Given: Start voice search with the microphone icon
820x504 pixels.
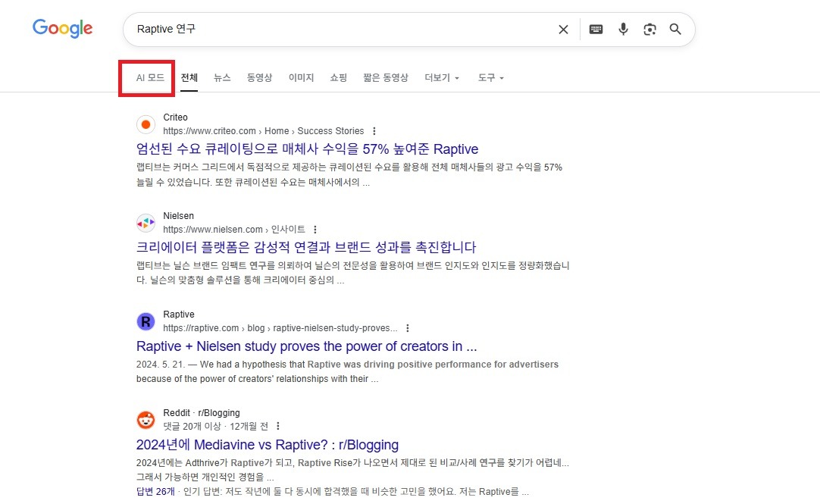Looking at the screenshot, I should pyautogui.click(x=623, y=30).
